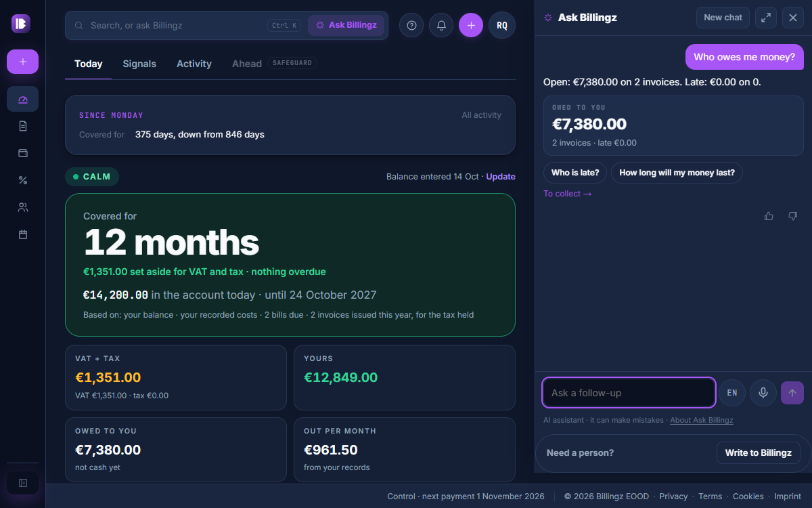812x508 pixels.
Task: Click the '12 months' covered heading
Action: point(171,242)
